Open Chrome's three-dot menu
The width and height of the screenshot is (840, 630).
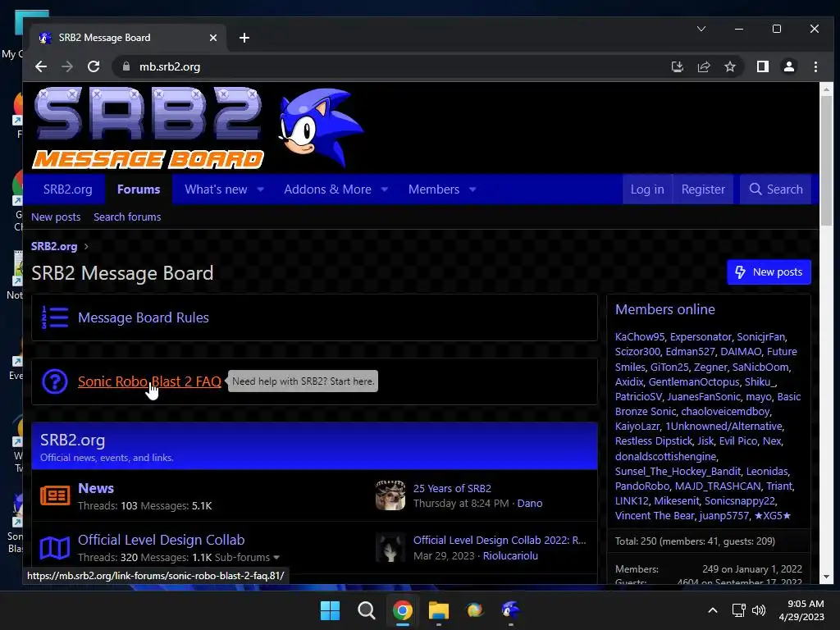(815, 66)
